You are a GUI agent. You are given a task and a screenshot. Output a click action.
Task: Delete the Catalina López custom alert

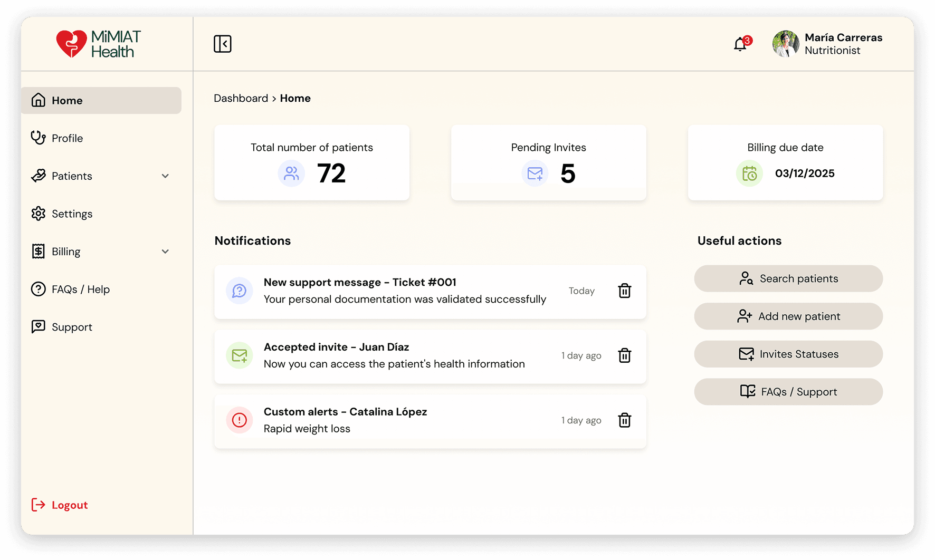(x=624, y=420)
